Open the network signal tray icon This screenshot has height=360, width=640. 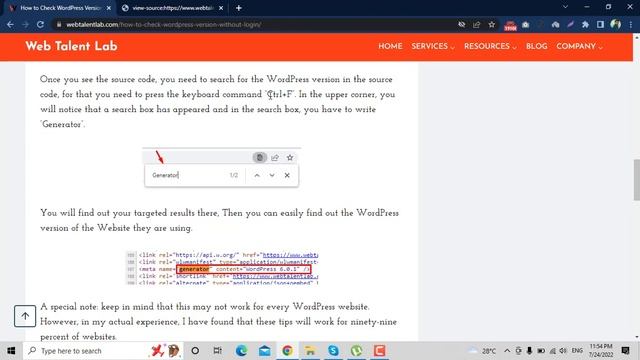click(x=553, y=351)
